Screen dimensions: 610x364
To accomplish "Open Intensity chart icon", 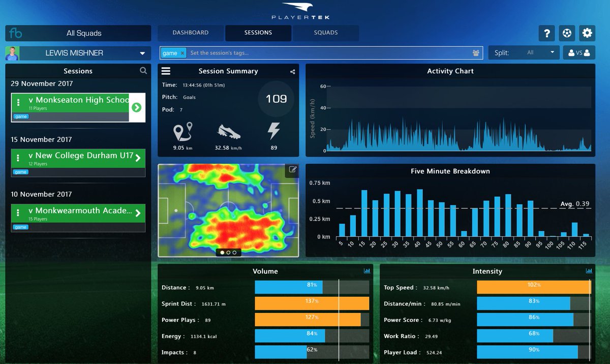I will (x=589, y=271).
